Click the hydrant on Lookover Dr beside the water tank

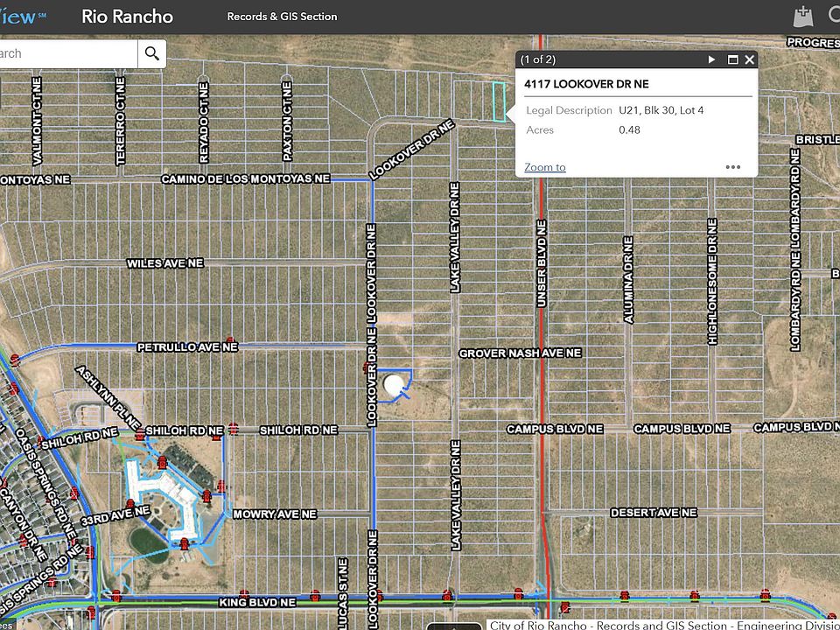pos(367,368)
